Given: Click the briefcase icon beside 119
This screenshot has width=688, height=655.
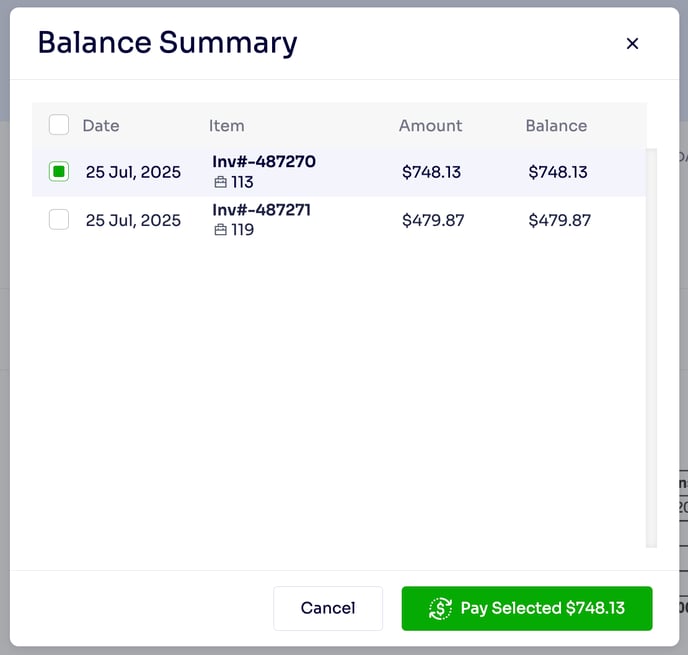Looking at the screenshot, I should (221, 231).
